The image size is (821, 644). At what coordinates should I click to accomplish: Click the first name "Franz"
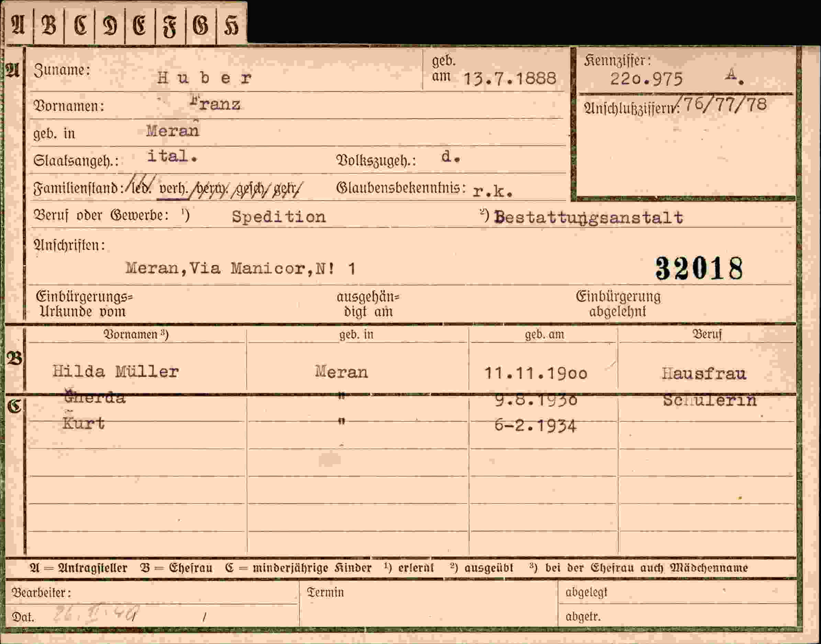pos(215,103)
